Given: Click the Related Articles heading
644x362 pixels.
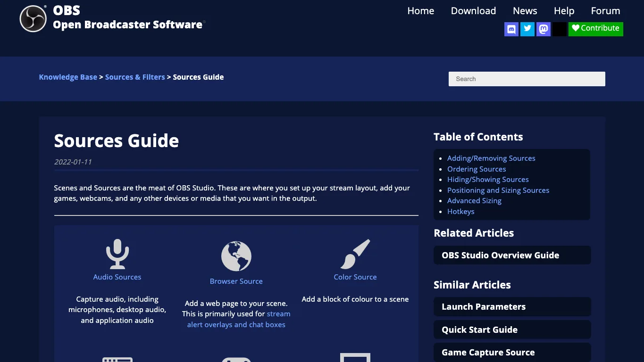Looking at the screenshot, I should [x=474, y=233].
